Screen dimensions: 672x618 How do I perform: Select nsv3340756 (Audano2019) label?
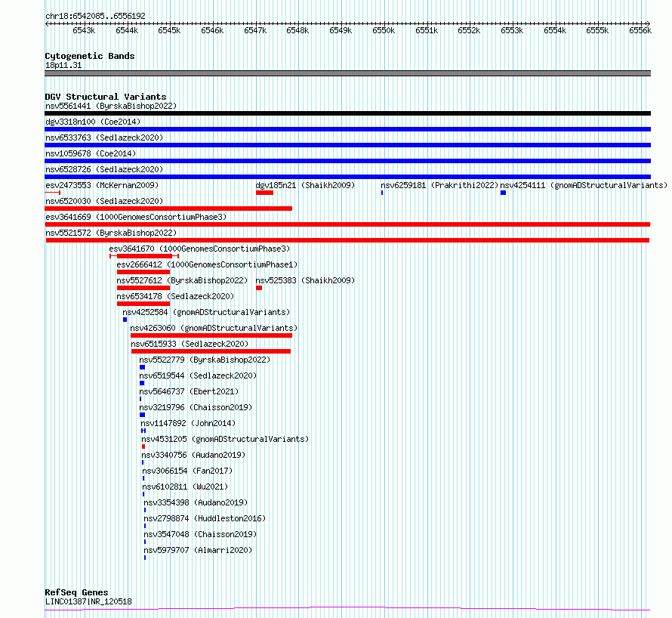(x=193, y=455)
